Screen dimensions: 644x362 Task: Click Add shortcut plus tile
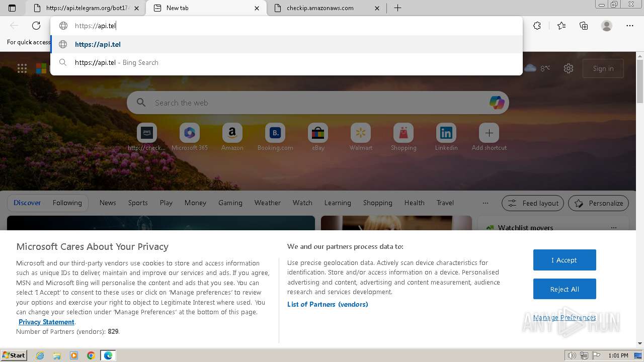tap(489, 137)
